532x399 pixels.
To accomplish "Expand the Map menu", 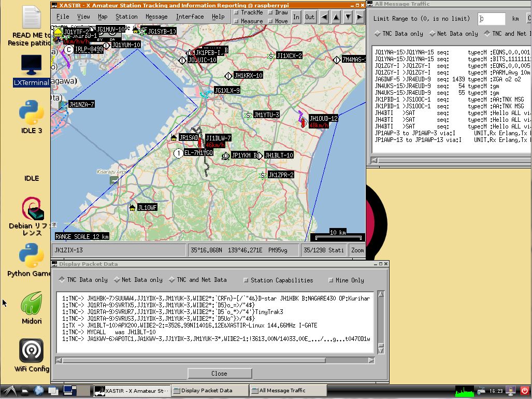I will [103, 17].
